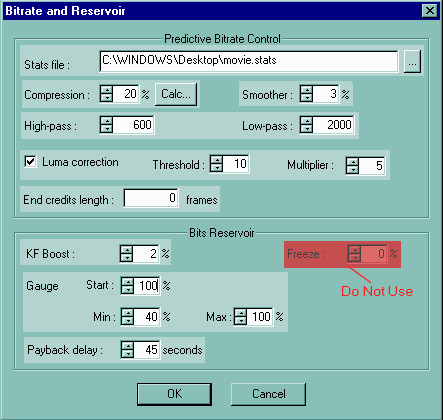The image size is (443, 420).
Task: Decrease Gauge Max value with down arrow
Action: [240, 320]
